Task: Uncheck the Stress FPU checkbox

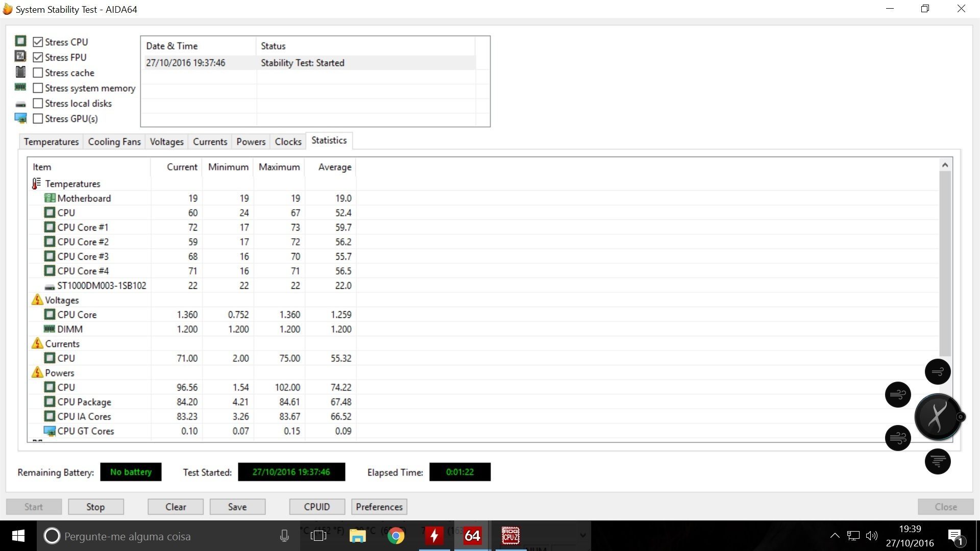Action: (38, 57)
